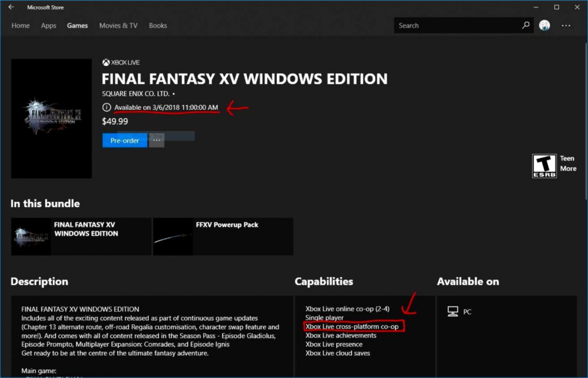
Task: Click Xbox Live cloud saves capability
Action: (x=337, y=353)
